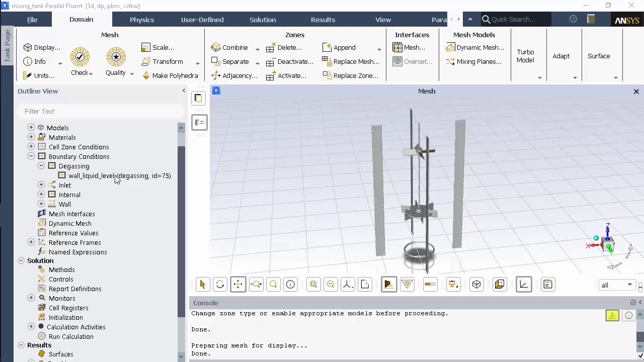Select wall_liquid_level degassing boundary
Image resolution: width=644 pixels, height=362 pixels.
pyautogui.click(x=120, y=175)
